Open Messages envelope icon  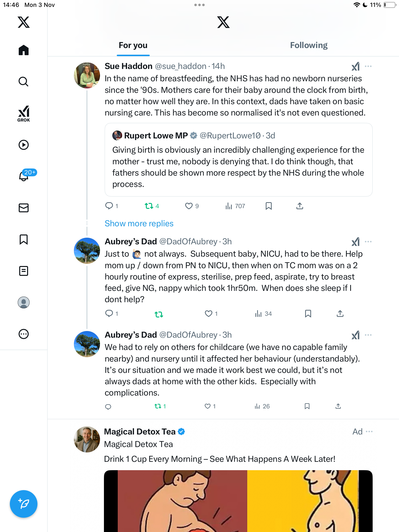24,208
